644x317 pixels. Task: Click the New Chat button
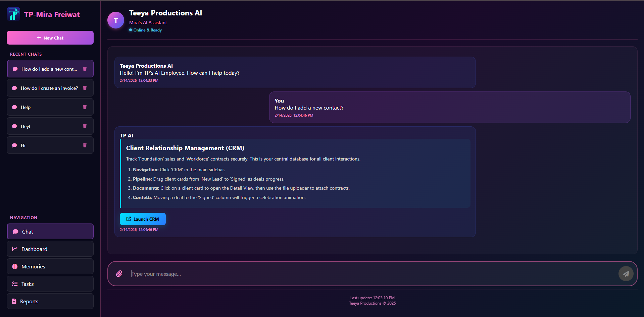50,38
